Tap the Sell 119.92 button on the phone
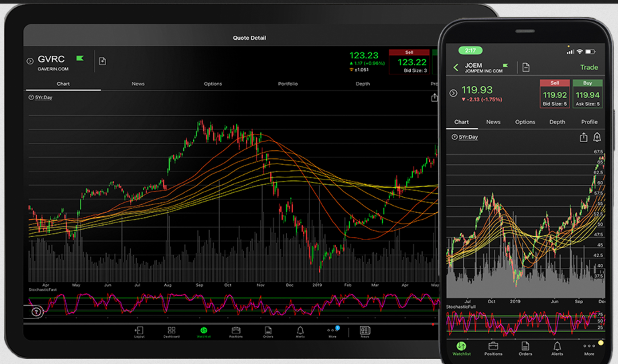618x364 pixels. (555, 94)
